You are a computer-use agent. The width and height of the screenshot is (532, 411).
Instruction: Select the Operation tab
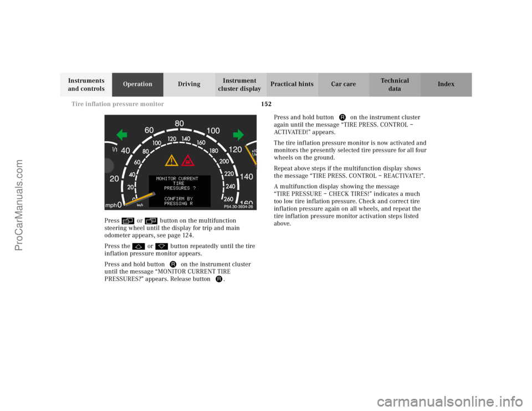pos(138,85)
